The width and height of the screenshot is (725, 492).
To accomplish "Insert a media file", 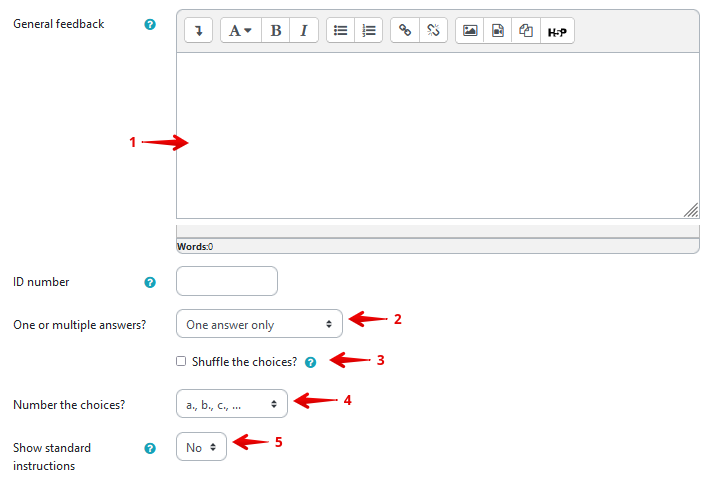I will (x=498, y=31).
